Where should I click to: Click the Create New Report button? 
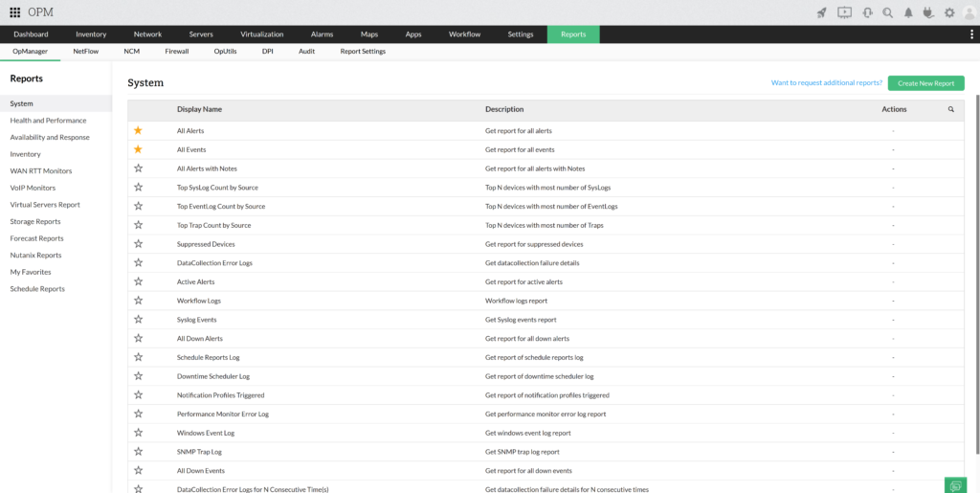coord(925,83)
